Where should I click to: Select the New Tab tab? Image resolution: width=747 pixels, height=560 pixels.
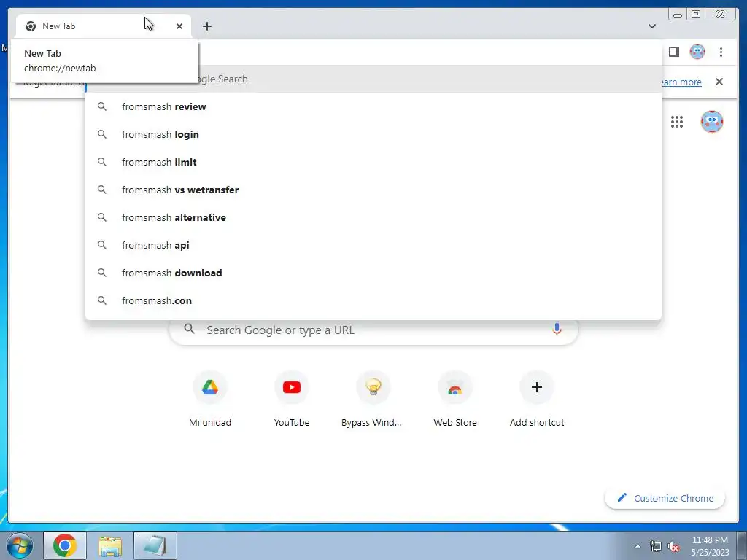point(104,26)
